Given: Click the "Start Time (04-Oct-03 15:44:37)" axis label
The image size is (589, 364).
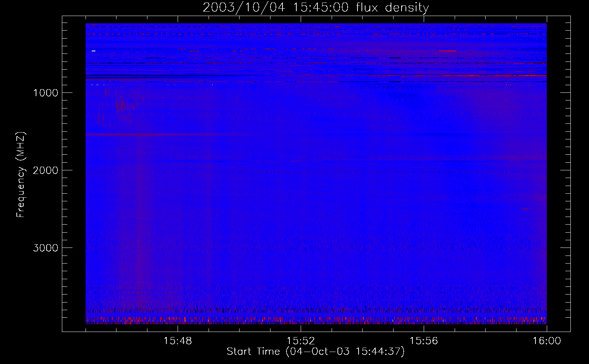Looking at the screenshot, I should point(316,352).
